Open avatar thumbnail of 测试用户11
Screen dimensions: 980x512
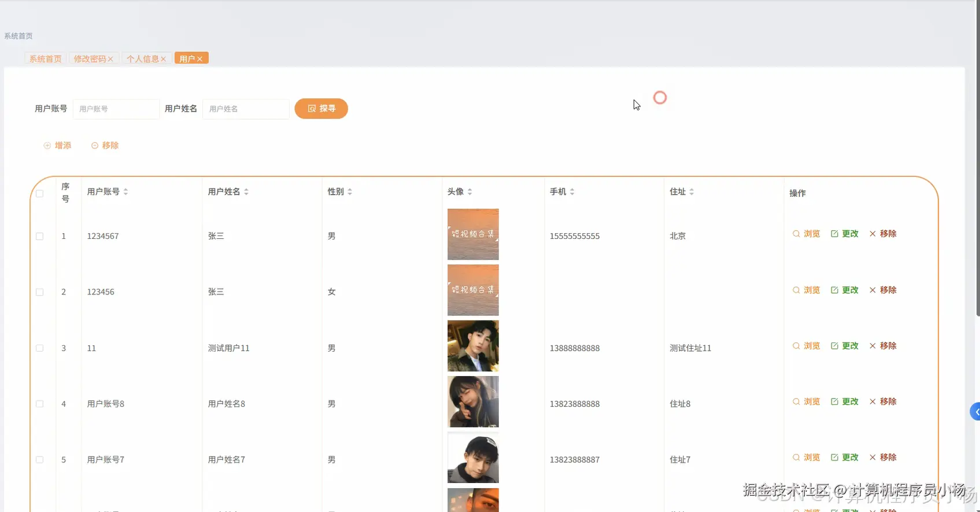tap(473, 346)
